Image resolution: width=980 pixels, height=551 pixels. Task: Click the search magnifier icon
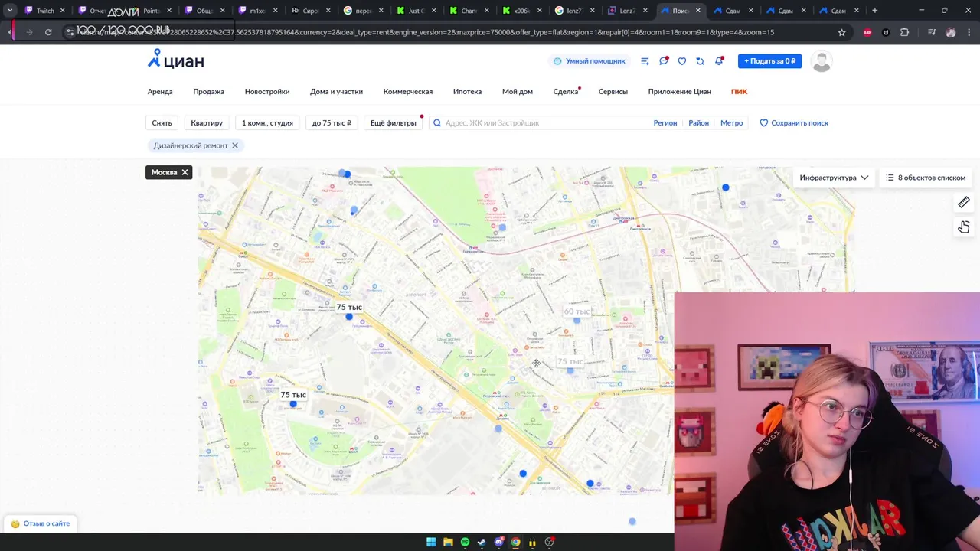pyautogui.click(x=437, y=122)
